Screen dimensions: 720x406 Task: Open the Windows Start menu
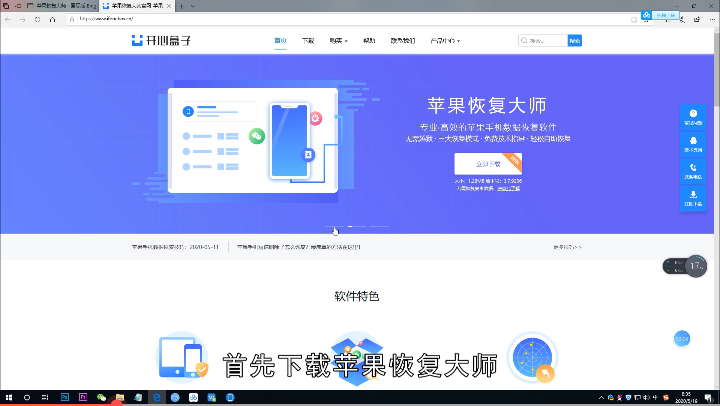coord(9,397)
